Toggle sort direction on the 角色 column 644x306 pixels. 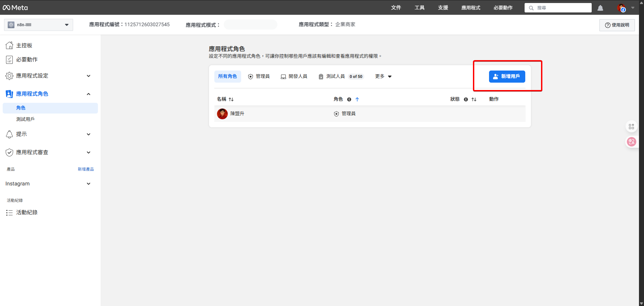[x=358, y=99]
